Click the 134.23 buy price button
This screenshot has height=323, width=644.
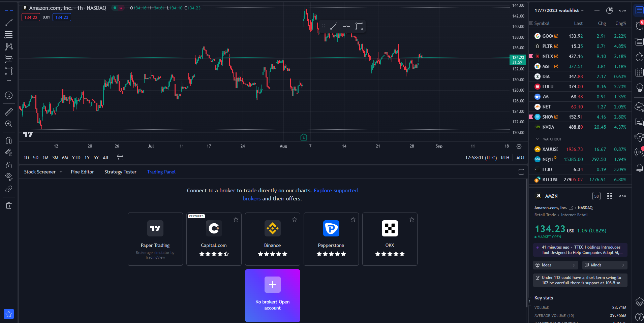click(x=62, y=17)
